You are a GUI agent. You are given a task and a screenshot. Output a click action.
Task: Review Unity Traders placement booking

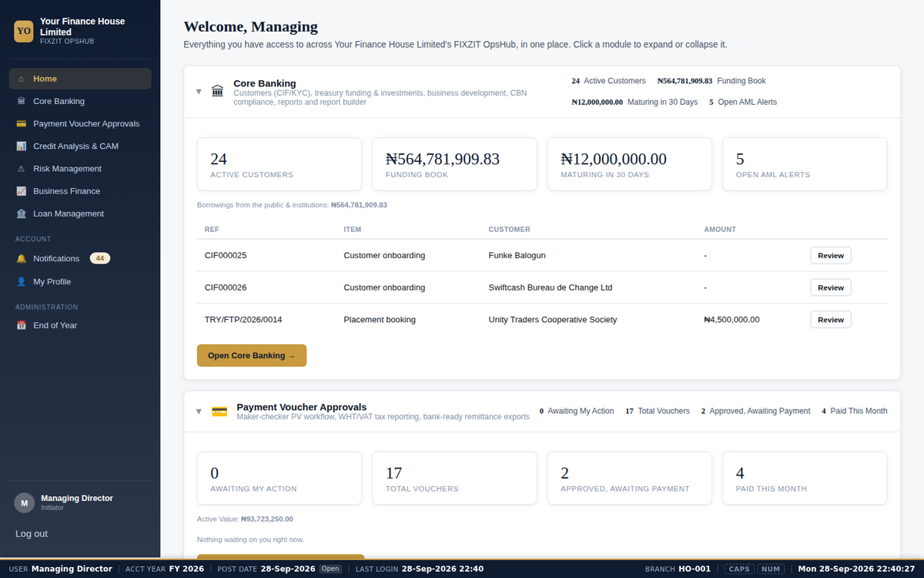tap(831, 320)
